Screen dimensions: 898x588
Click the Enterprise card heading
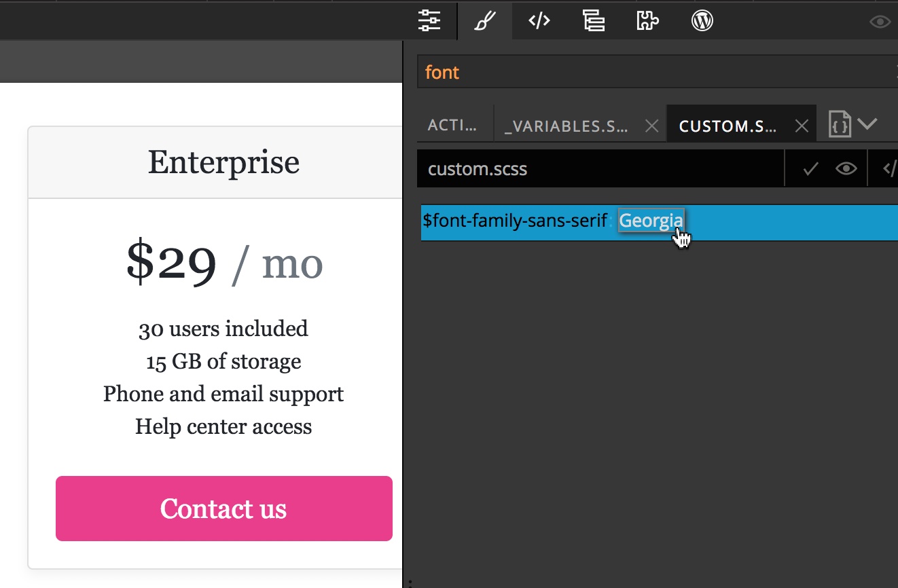(223, 162)
